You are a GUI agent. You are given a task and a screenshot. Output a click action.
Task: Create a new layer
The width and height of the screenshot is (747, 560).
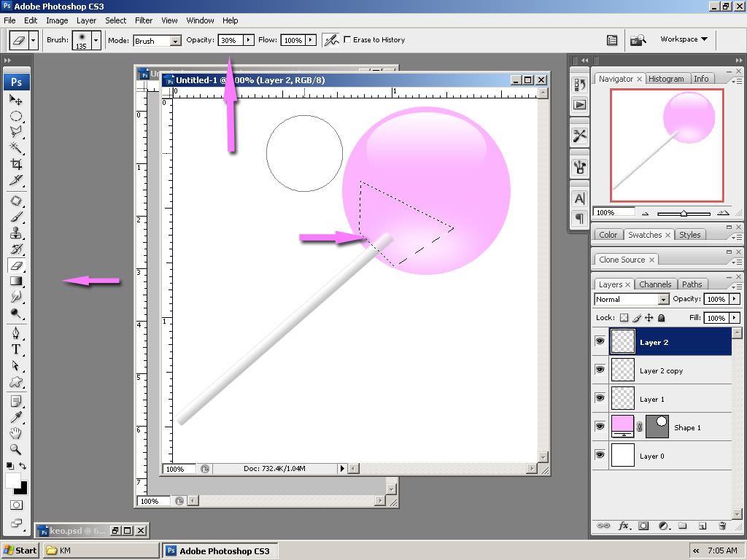[703, 526]
